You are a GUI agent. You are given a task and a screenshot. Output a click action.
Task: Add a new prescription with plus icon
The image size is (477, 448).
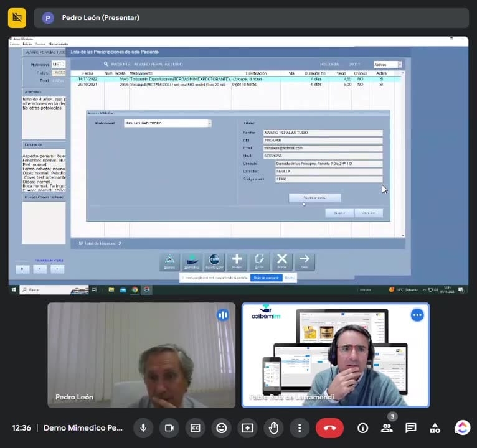tap(237, 262)
